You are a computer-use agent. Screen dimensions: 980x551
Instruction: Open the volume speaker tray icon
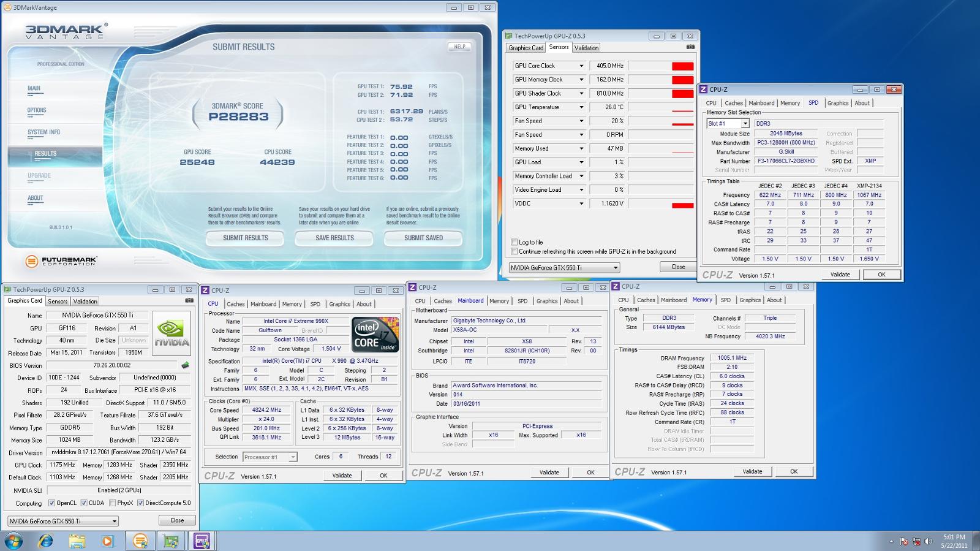[x=929, y=541]
